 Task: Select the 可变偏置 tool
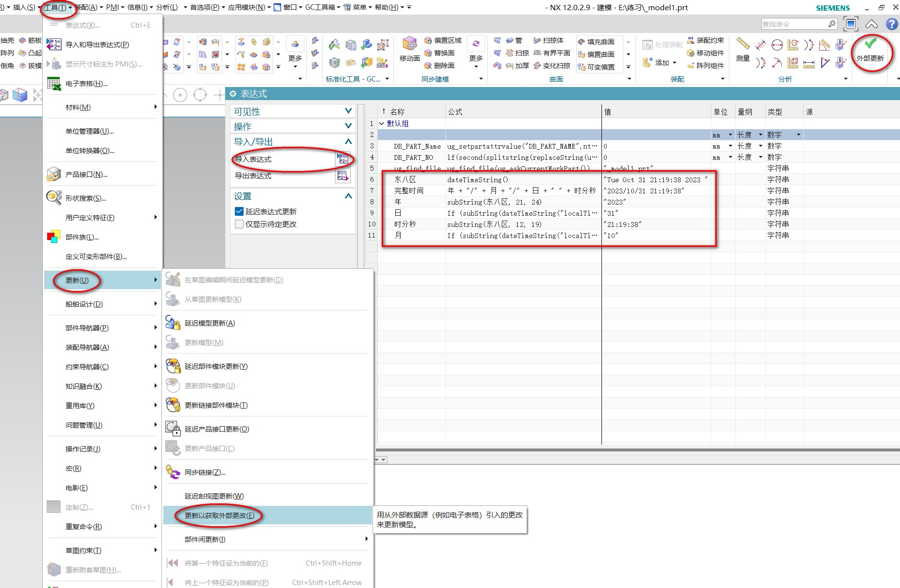(596, 67)
